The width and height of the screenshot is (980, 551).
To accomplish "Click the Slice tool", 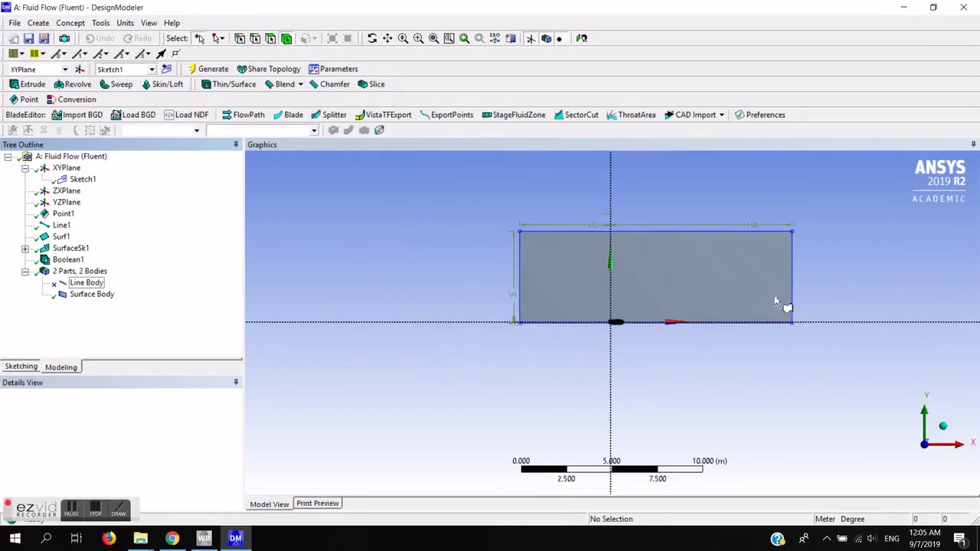I will click(371, 84).
